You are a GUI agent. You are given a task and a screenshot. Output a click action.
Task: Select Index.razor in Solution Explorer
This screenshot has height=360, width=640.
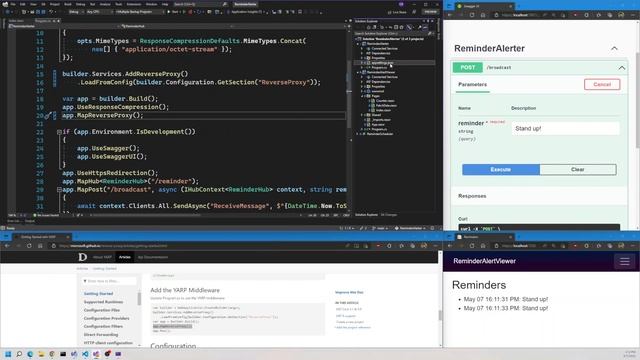[383, 110]
